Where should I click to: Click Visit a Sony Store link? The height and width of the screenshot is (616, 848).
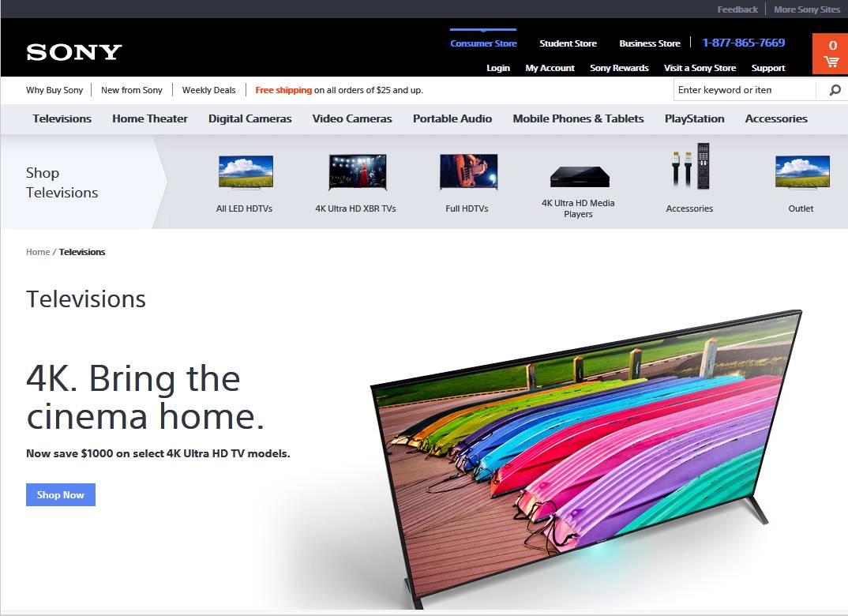(700, 68)
